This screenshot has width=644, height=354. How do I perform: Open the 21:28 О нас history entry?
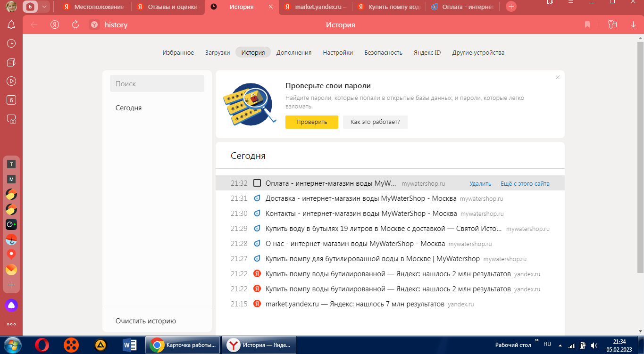355,244
